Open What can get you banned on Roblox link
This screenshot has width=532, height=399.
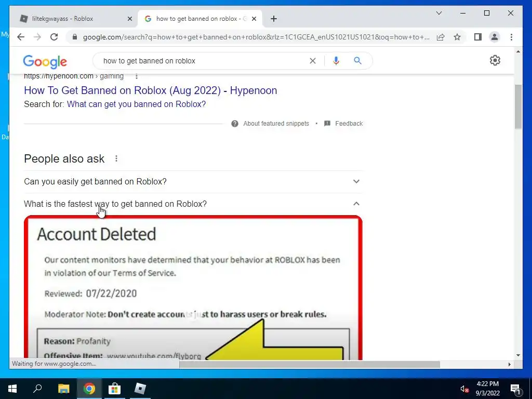pos(136,104)
